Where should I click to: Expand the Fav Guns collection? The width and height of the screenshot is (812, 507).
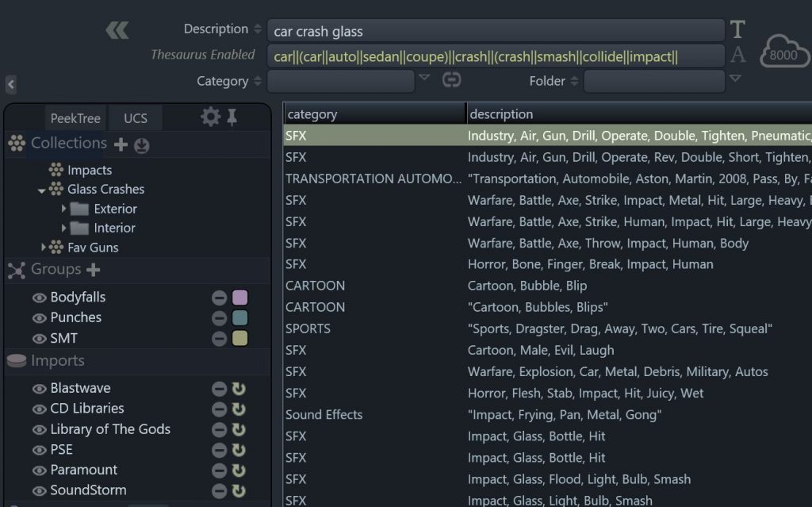[x=44, y=248]
